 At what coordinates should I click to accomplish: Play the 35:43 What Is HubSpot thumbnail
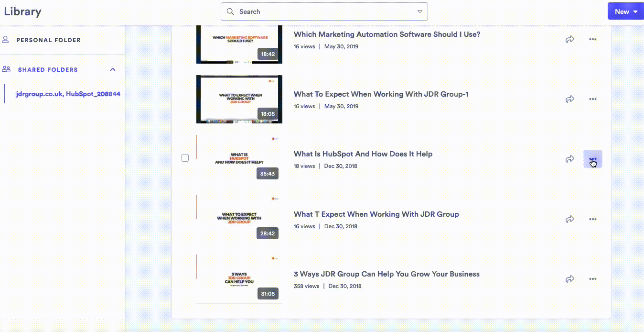point(239,159)
